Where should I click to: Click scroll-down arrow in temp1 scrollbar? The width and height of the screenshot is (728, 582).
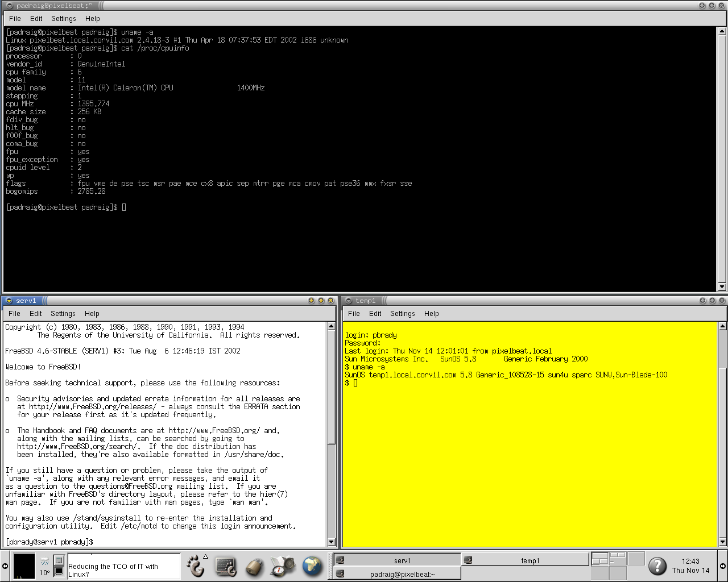pyautogui.click(x=722, y=542)
